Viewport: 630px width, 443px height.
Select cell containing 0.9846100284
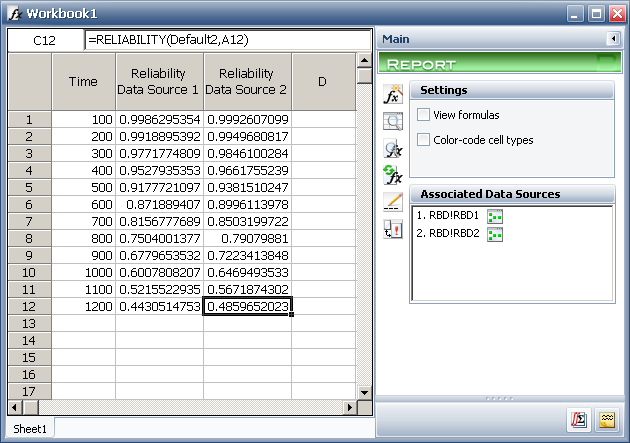(248, 153)
